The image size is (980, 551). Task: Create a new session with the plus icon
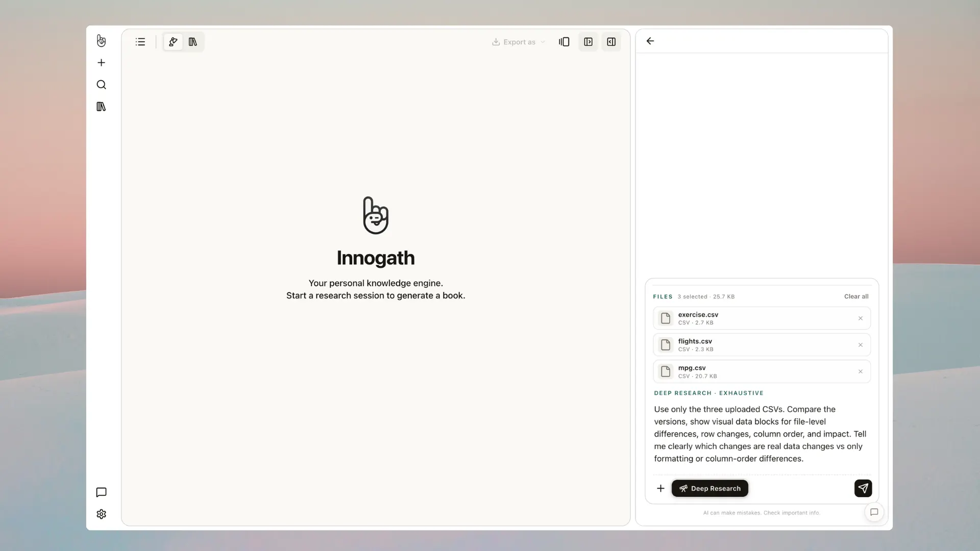click(x=101, y=63)
